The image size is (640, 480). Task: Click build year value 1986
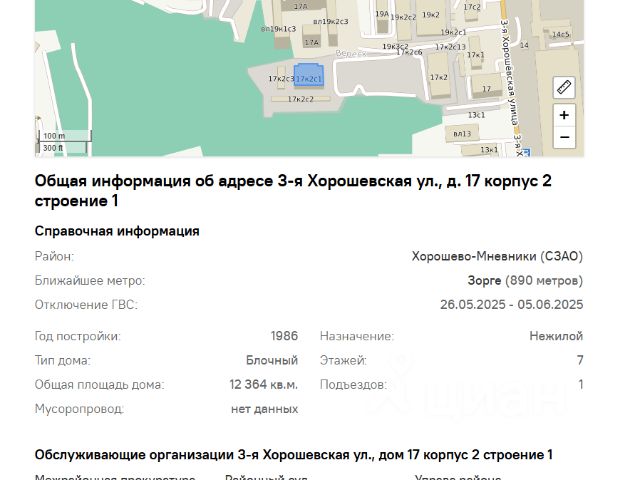point(284,336)
